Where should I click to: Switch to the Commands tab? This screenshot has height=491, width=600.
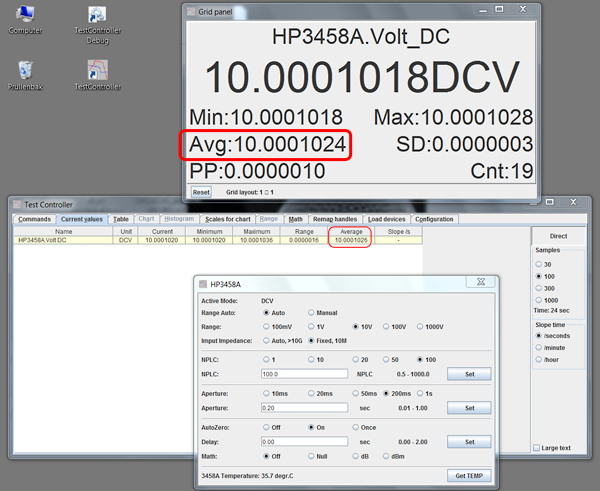[34, 219]
